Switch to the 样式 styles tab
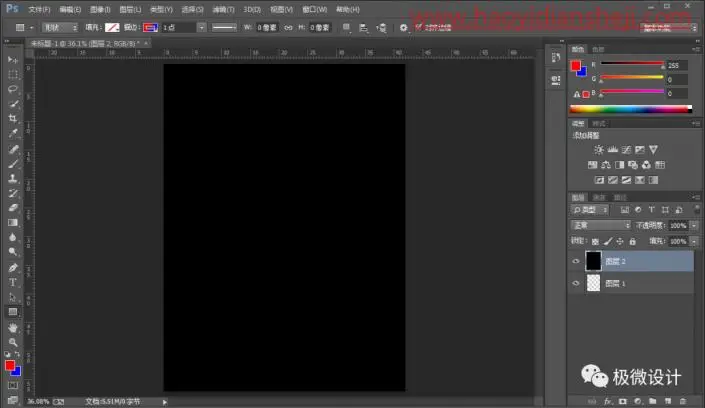The height and width of the screenshot is (408, 705). (598, 124)
